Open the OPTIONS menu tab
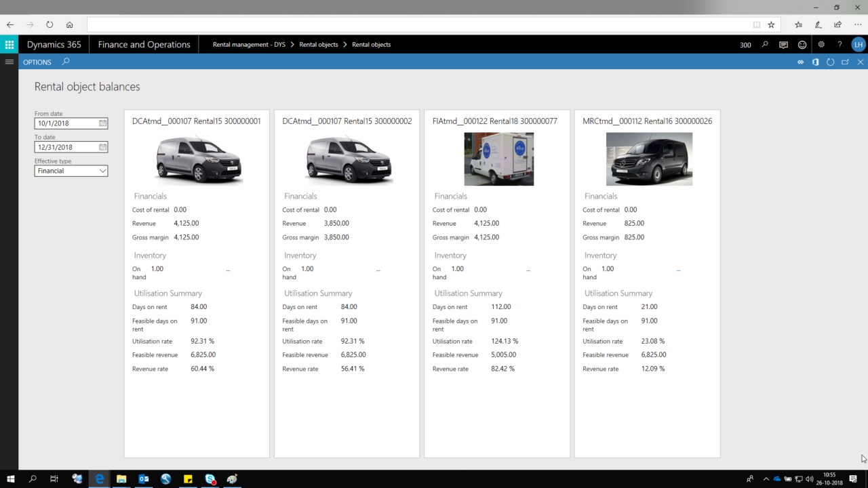868x488 pixels. pos(37,62)
